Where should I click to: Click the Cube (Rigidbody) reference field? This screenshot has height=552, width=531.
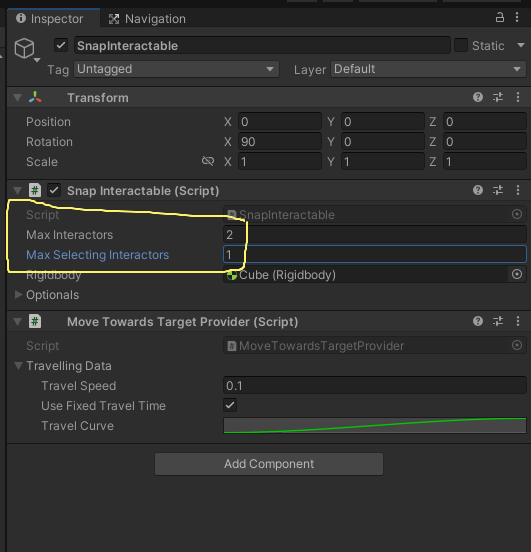pos(366,275)
